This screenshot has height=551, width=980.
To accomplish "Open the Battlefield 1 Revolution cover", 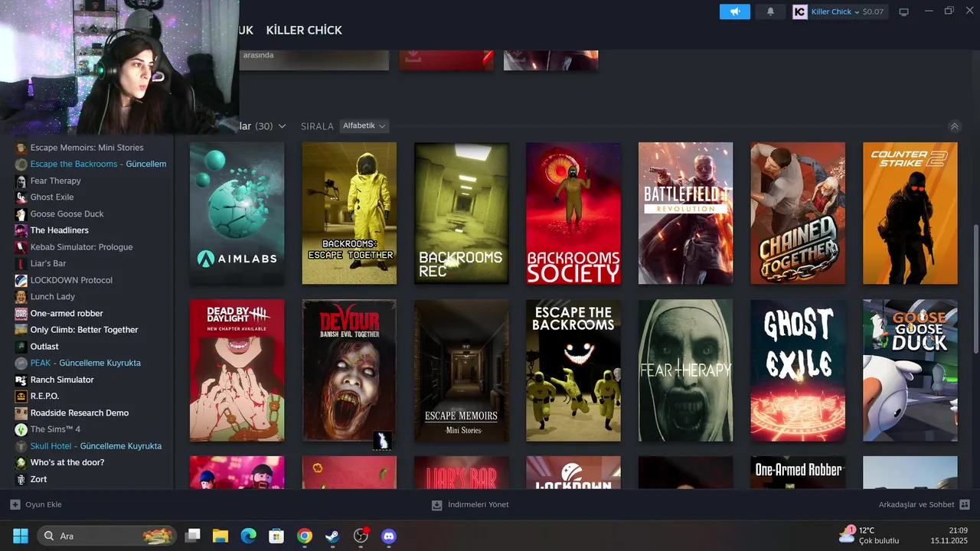I will (x=685, y=213).
